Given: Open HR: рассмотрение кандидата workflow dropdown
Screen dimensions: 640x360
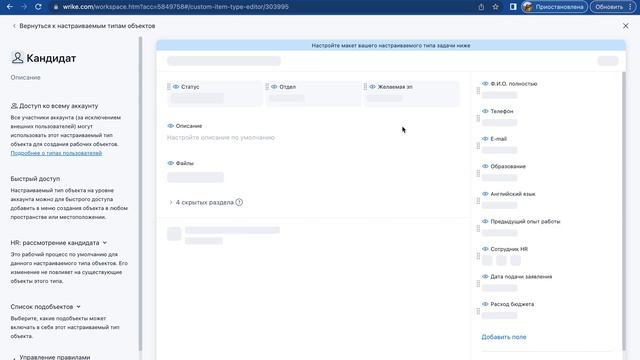Looking at the screenshot, I should pos(59,242).
